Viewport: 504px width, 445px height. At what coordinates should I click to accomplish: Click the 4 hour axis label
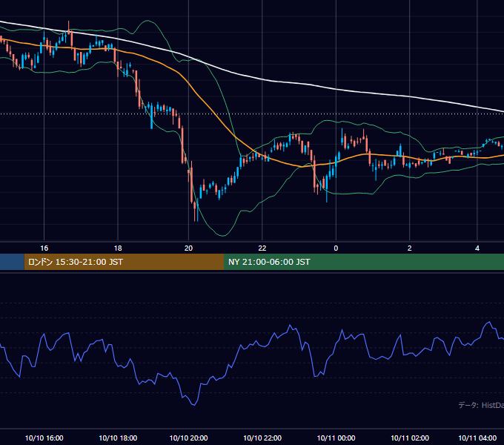click(x=477, y=248)
